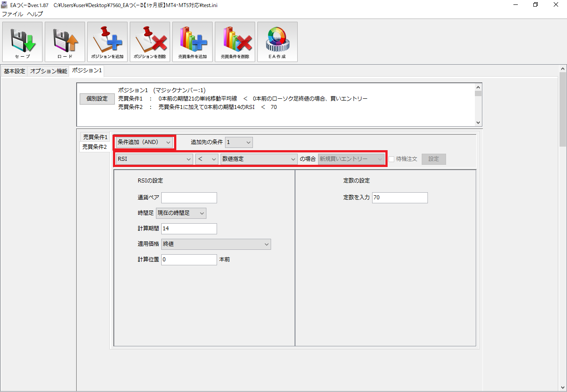Generate the EA with EA作成 icon
Screen dimensions: 567x392
tap(277, 42)
